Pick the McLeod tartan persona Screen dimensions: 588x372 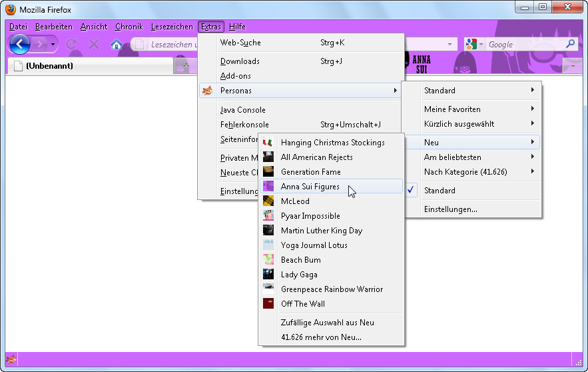(295, 201)
